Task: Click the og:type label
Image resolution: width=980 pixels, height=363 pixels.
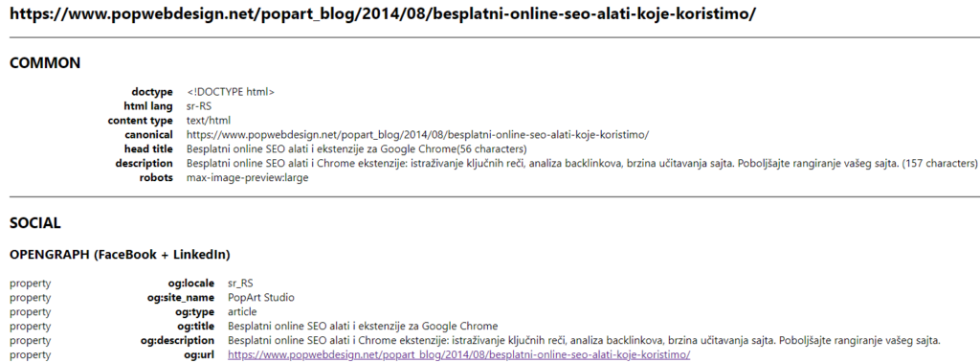Action: coord(195,311)
